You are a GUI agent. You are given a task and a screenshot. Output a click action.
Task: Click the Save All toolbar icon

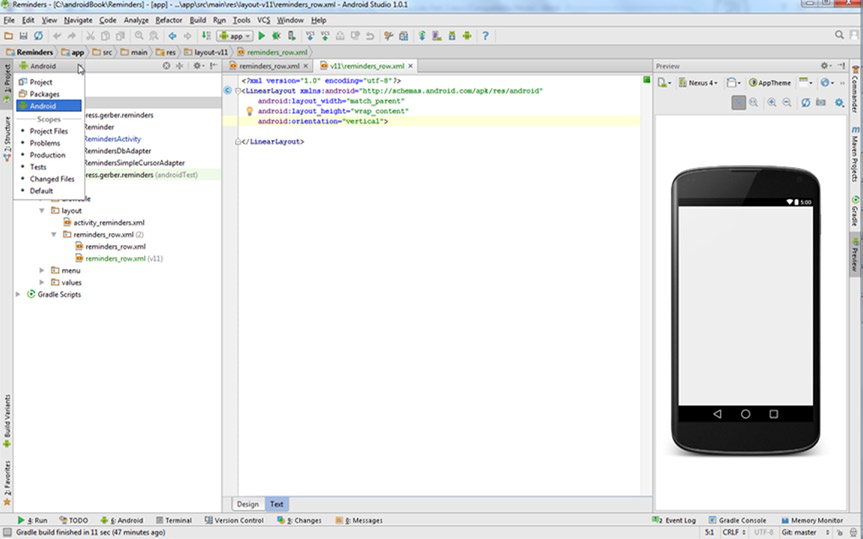[23, 36]
